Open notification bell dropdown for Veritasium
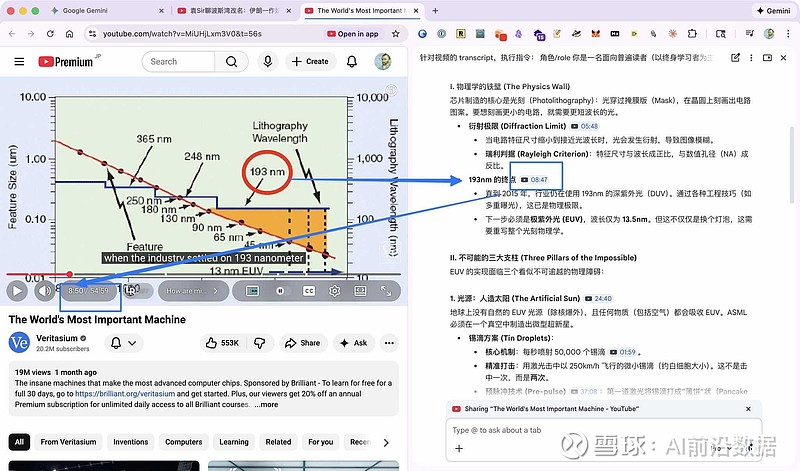 coord(122,343)
